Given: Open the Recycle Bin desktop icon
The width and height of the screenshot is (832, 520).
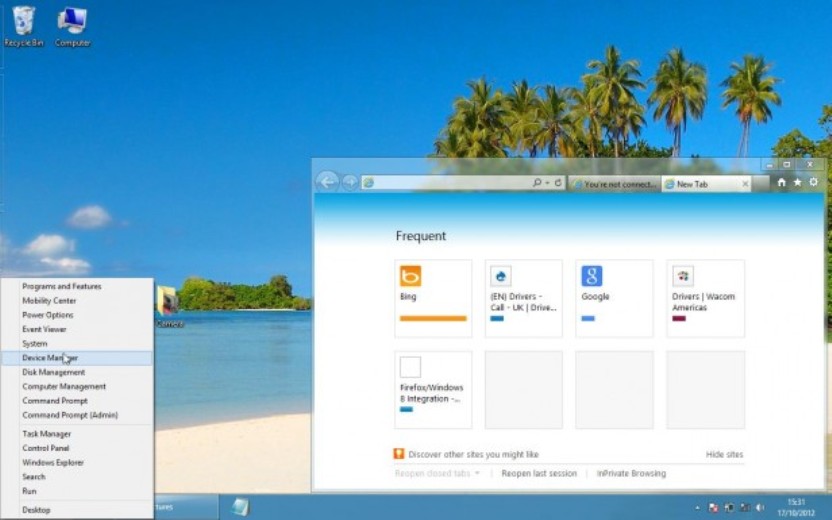Looking at the screenshot, I should pos(23,27).
